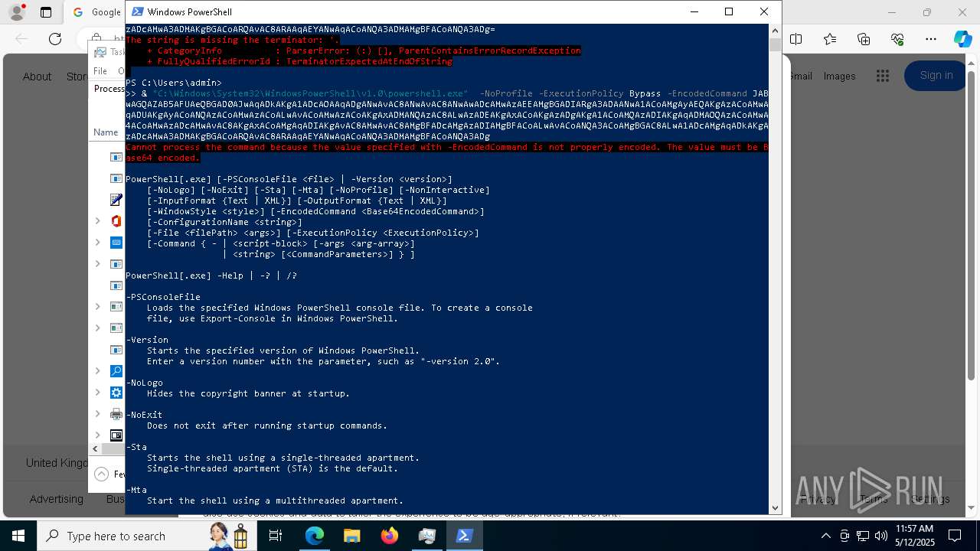The height and width of the screenshot is (551, 980).
Task: Open Edge Settings and more ellipsis
Action: pyautogui.click(x=931, y=39)
